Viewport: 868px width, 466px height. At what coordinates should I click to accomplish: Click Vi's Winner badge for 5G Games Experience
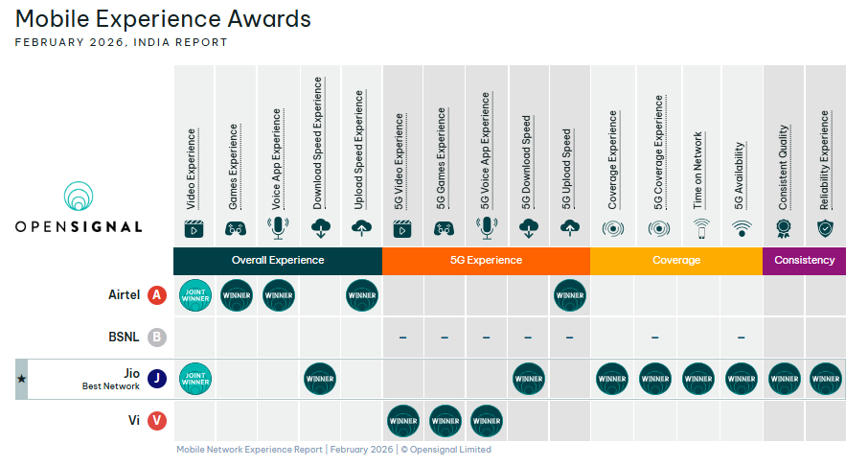pyautogui.click(x=445, y=421)
